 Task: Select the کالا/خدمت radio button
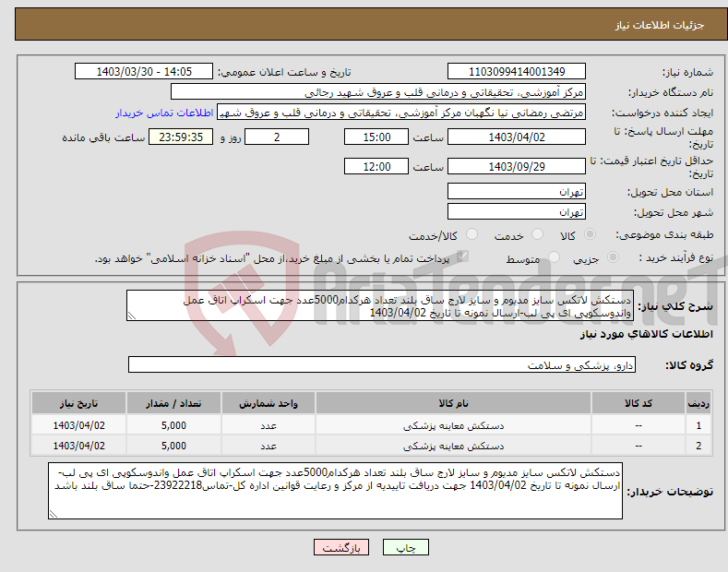coord(471,234)
